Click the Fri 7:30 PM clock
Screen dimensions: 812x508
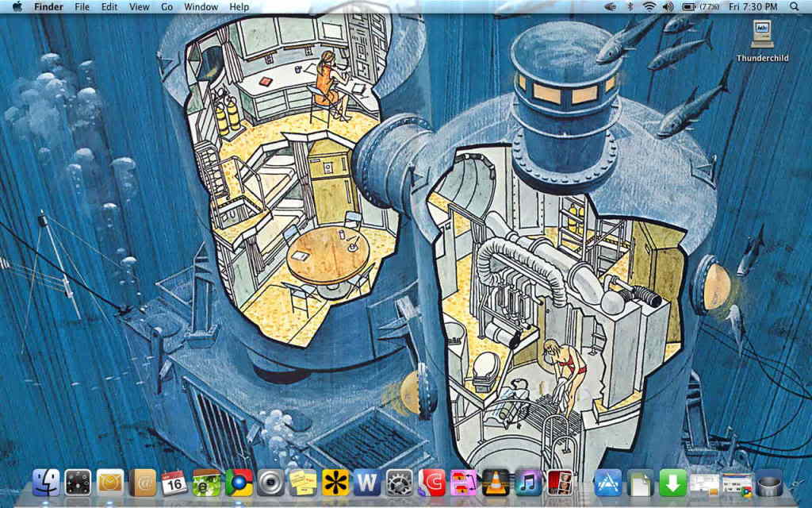753,6
